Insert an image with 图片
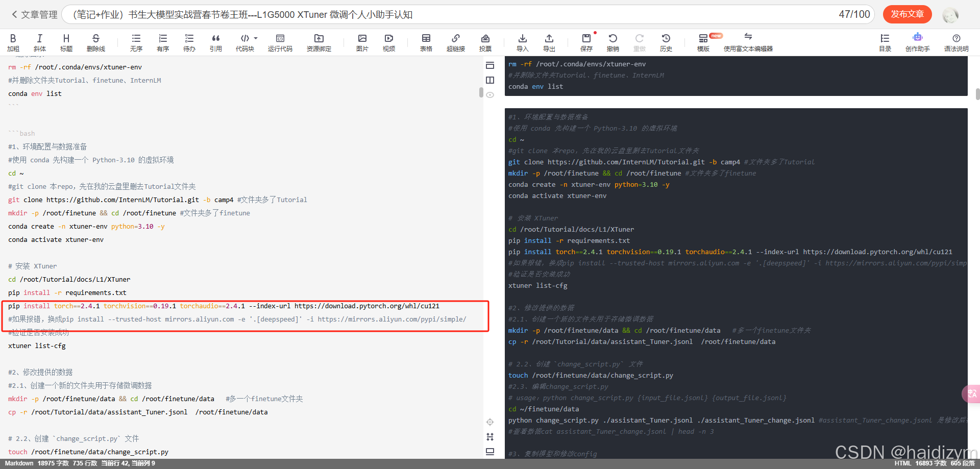This screenshot has width=980, height=469. pos(362,42)
